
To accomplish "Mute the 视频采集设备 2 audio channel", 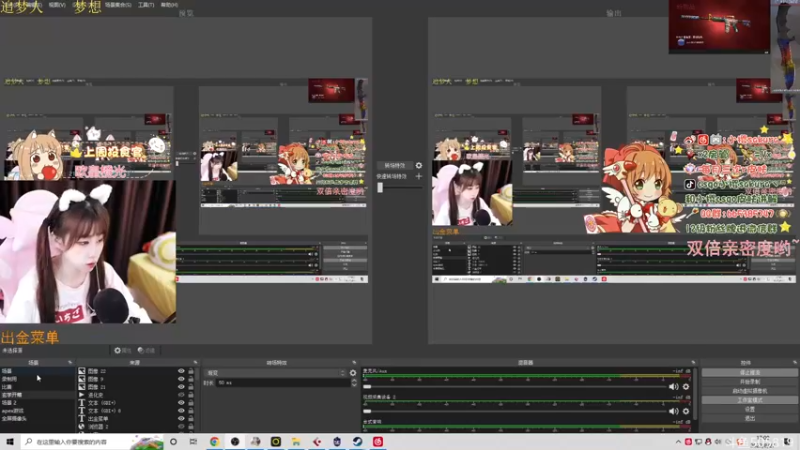I will tap(673, 411).
